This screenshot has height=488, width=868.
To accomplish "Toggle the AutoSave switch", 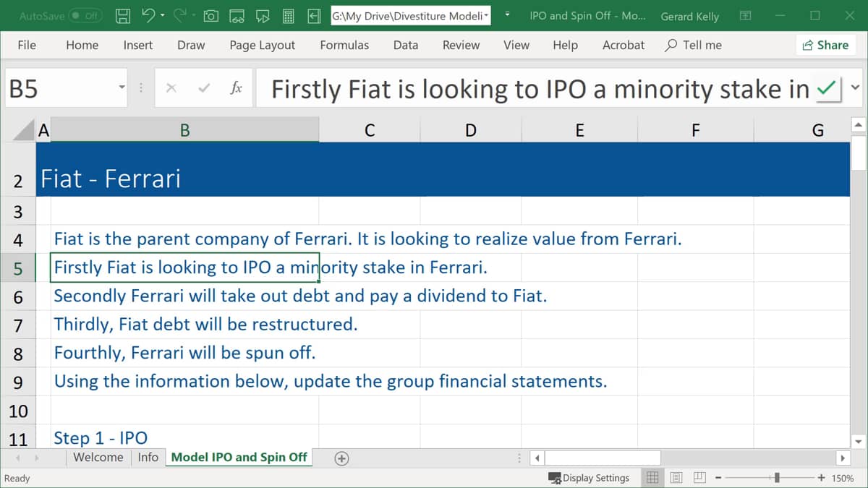I will 85,15.
